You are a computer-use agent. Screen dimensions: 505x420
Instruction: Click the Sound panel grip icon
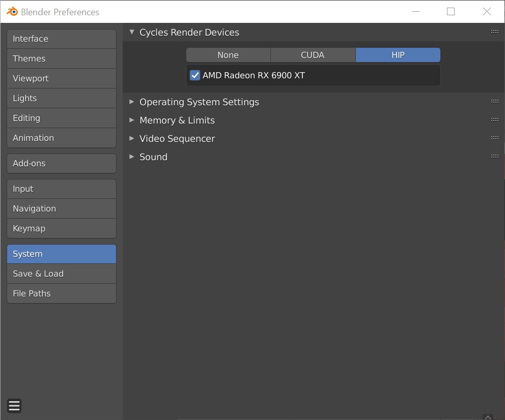pos(494,156)
